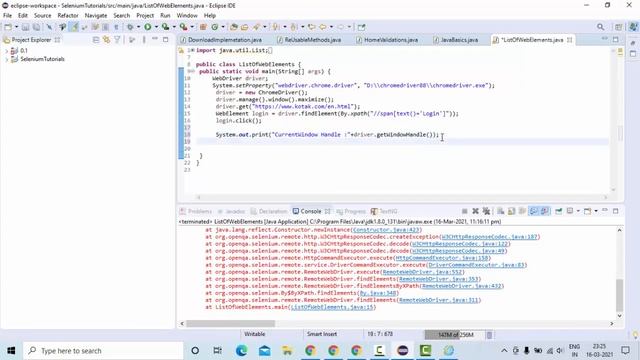Click Collapse All in Project Explorer
Viewport: 640px width, 360px height.
pyautogui.click(x=96, y=40)
